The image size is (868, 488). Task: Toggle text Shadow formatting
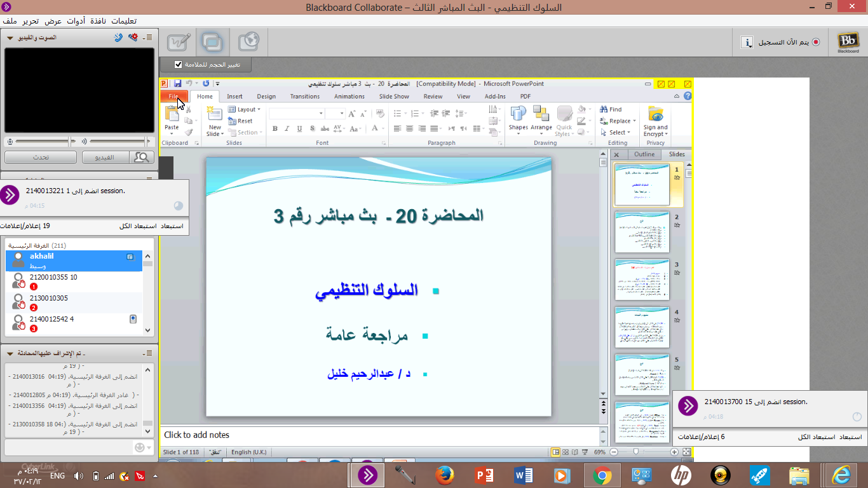[311, 128]
